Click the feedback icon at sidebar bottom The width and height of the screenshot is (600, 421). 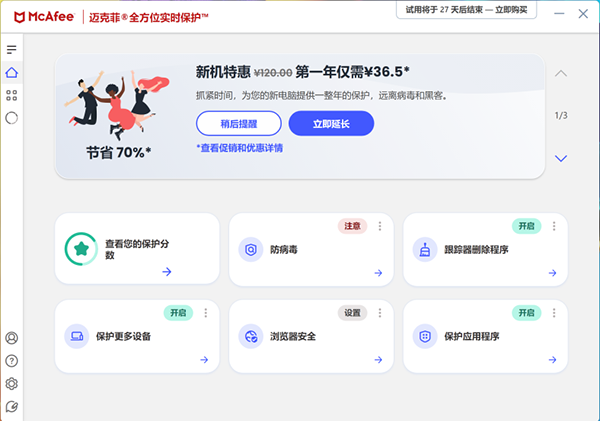[12, 406]
